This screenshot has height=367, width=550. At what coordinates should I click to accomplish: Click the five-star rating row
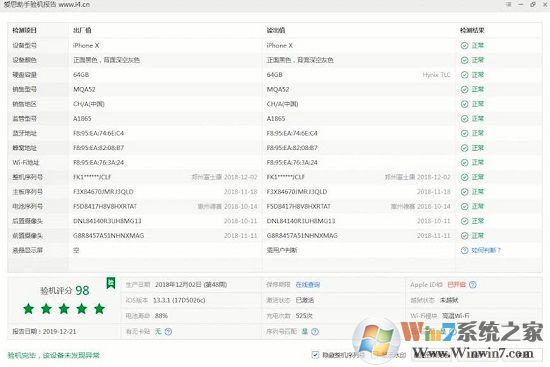tap(64, 309)
